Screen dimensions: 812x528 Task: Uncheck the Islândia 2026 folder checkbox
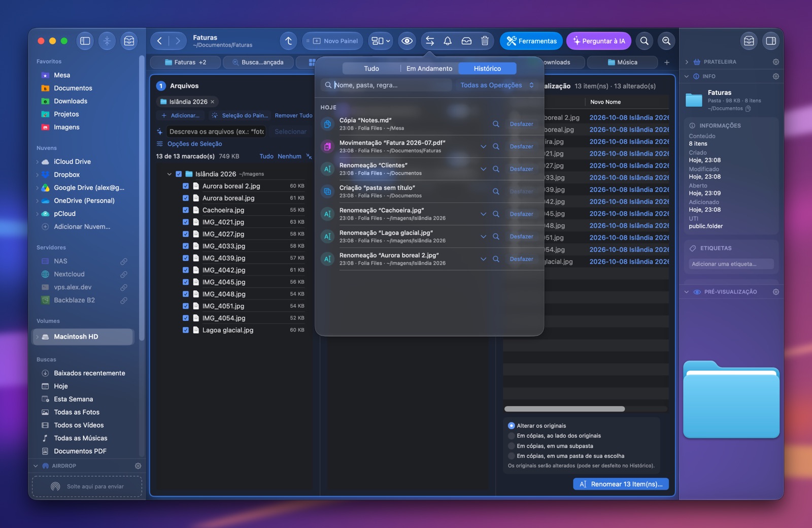[x=179, y=174]
